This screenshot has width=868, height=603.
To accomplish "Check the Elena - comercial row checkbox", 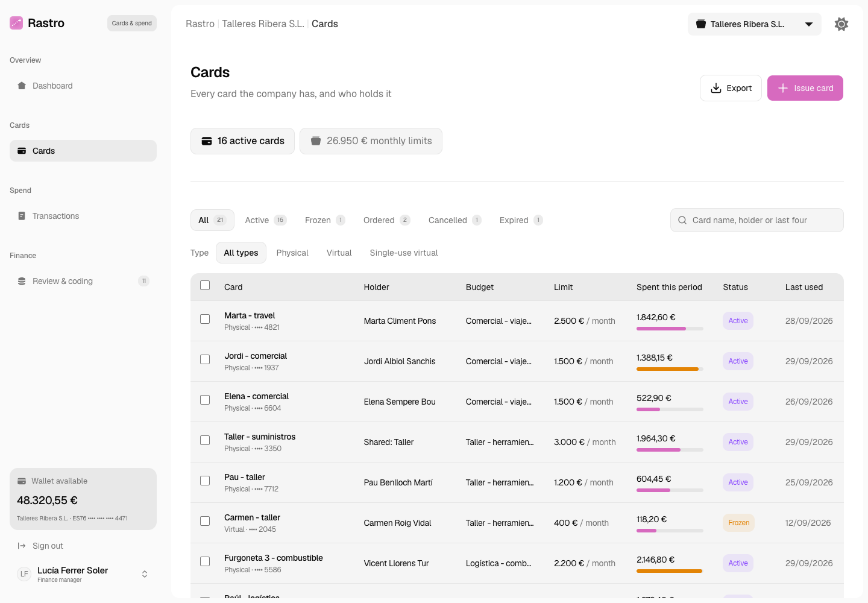I will point(205,400).
